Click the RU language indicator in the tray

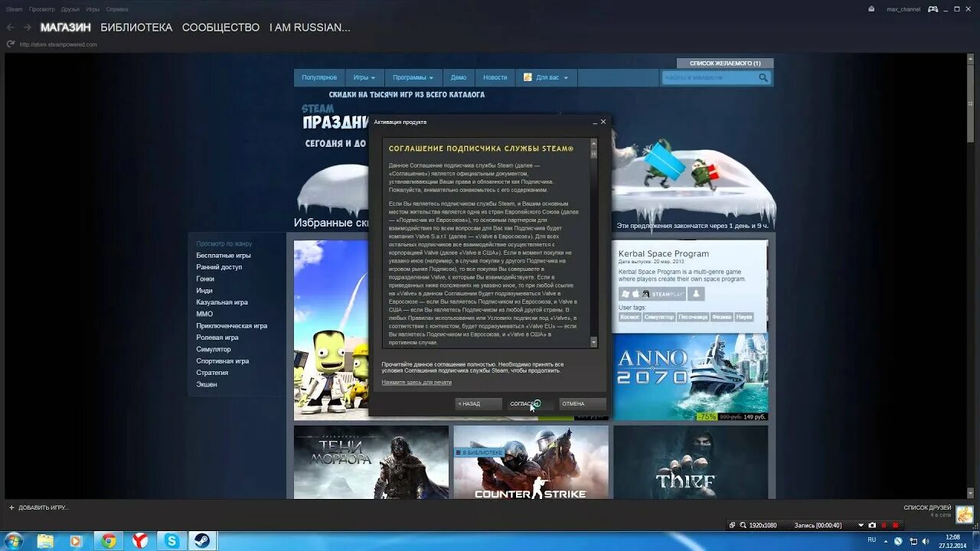pyautogui.click(x=872, y=540)
